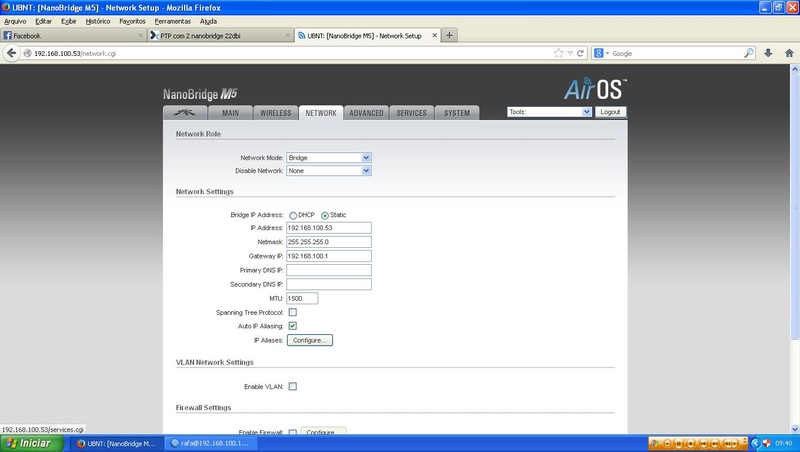Image resolution: width=800 pixels, height=452 pixels.
Task: Switch to PTP com 2 nanobridge 22dbi tab
Action: click(x=220, y=35)
